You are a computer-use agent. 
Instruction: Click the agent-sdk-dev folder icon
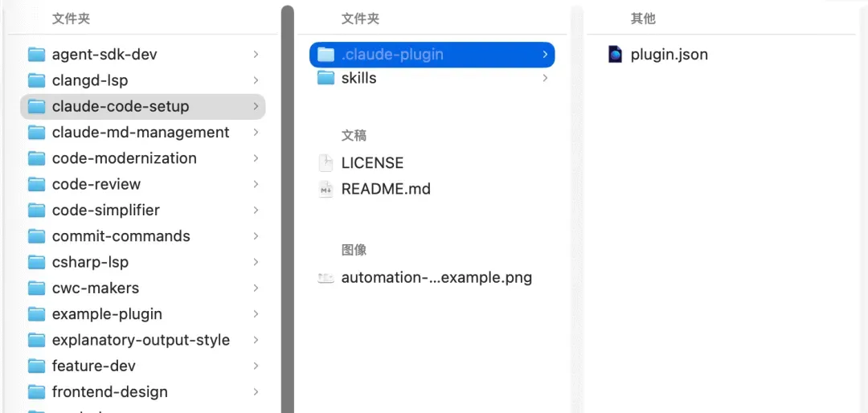[x=36, y=55]
